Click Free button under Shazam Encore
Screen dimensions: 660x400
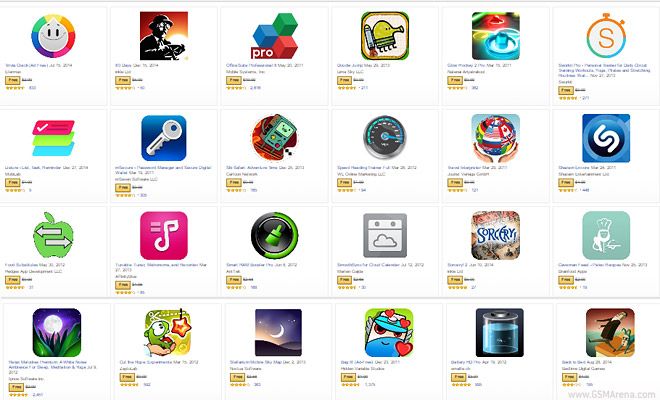[566, 182]
